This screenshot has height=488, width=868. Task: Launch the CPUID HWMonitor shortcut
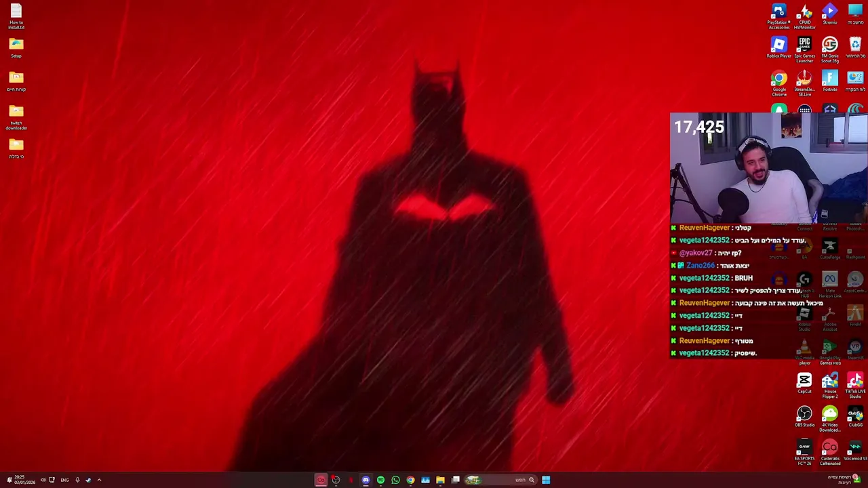804,16
